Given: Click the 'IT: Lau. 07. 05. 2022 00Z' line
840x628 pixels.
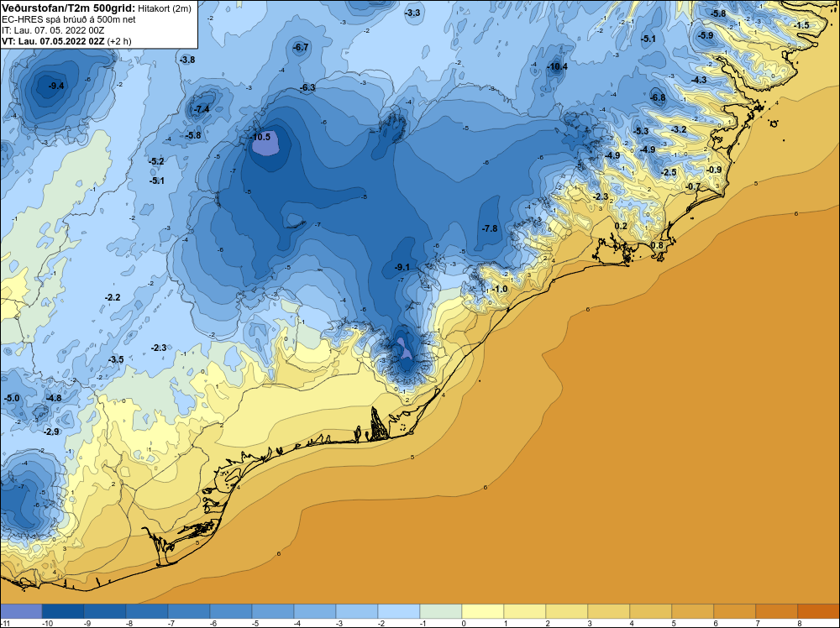Looking at the screenshot, I should [x=53, y=30].
